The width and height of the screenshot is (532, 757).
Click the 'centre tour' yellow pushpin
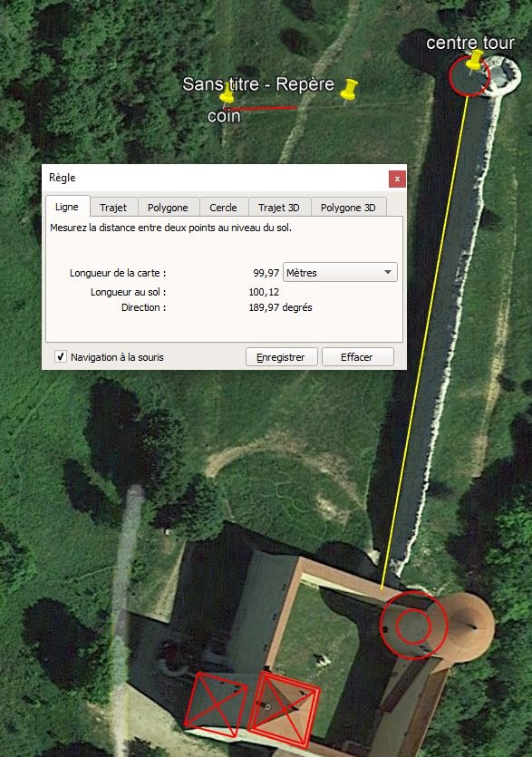(475, 62)
